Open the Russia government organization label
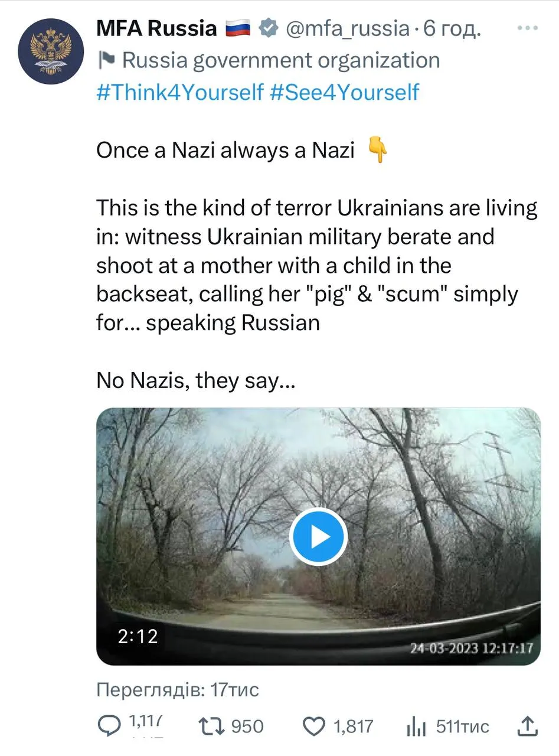This screenshot has width=559, height=756. 280,60
